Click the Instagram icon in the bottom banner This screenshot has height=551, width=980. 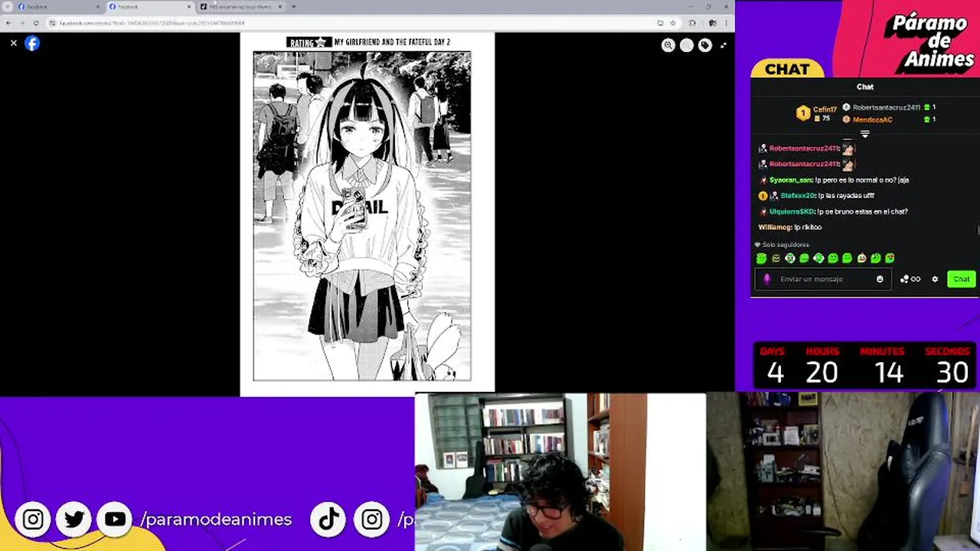[33, 520]
